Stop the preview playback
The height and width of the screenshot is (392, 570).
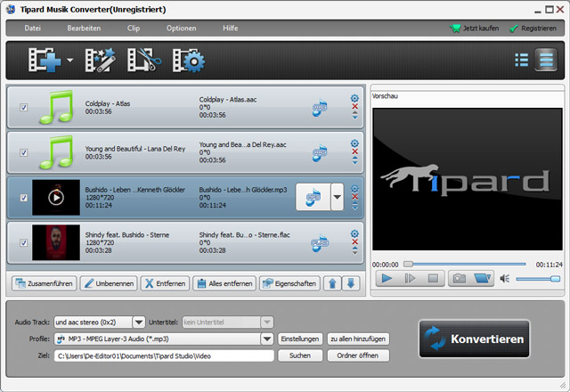tap(433, 279)
